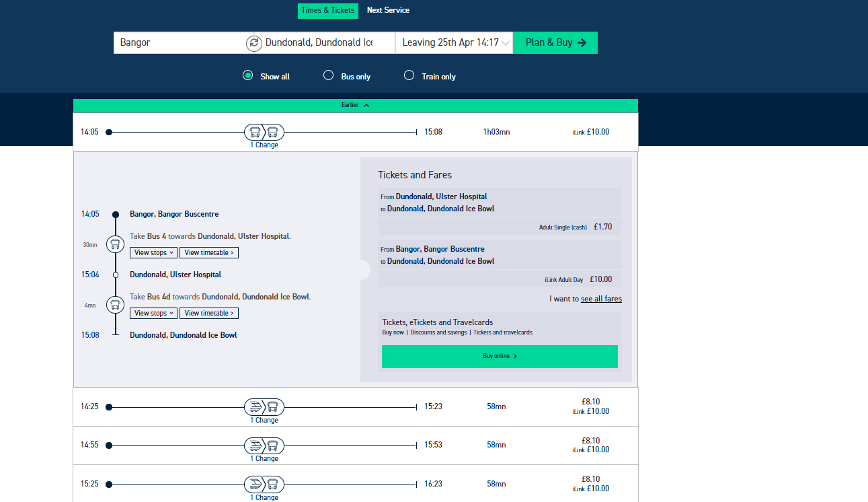
Task: Open the Leaving 25th Apr 14:17 selector
Action: (x=454, y=42)
